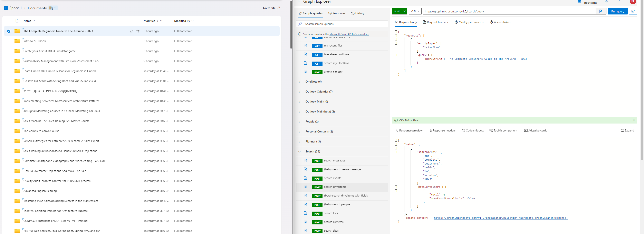Click the docs icon beside search my OneDrive
The height and width of the screenshot is (234, 644).
(305, 63)
